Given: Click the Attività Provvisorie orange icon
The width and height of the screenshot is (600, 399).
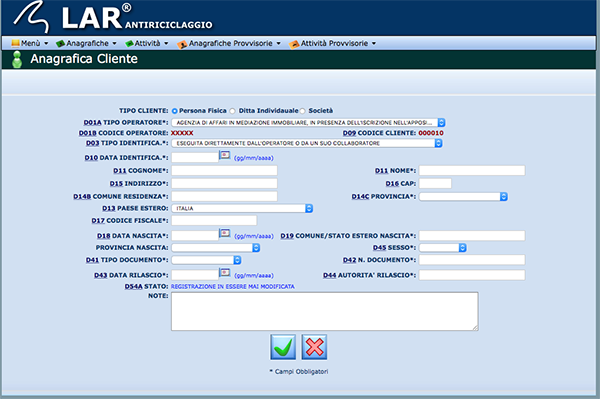Looking at the screenshot, I should point(294,44).
